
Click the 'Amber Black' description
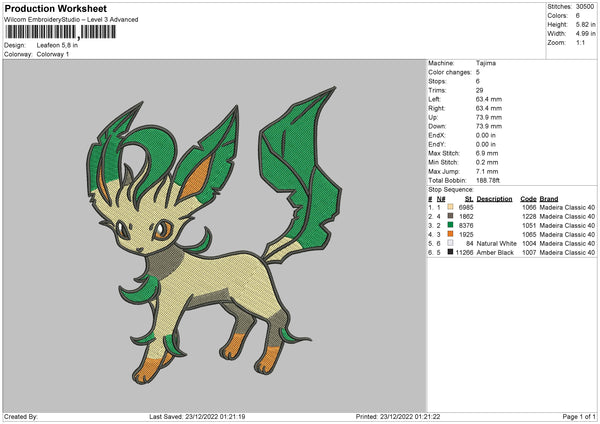click(495, 253)
